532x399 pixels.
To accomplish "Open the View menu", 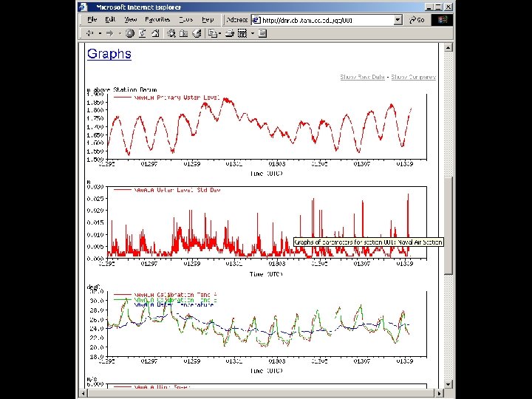I will pos(130,20).
